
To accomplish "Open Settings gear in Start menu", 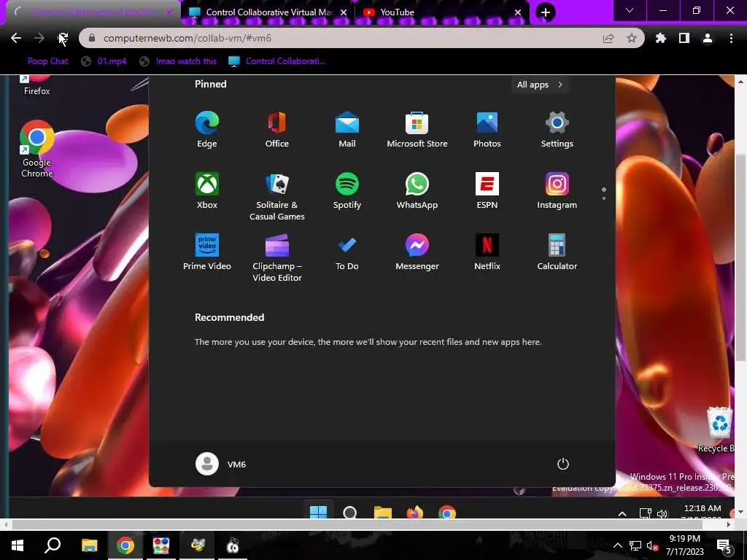I will click(x=557, y=130).
